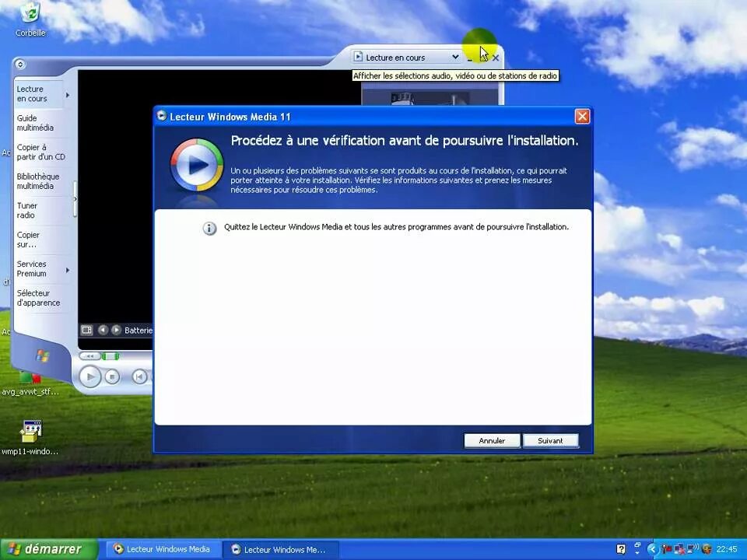The image size is (747, 560).
Task: Click the Suivant button in the installer dialog
Action: pyautogui.click(x=550, y=440)
